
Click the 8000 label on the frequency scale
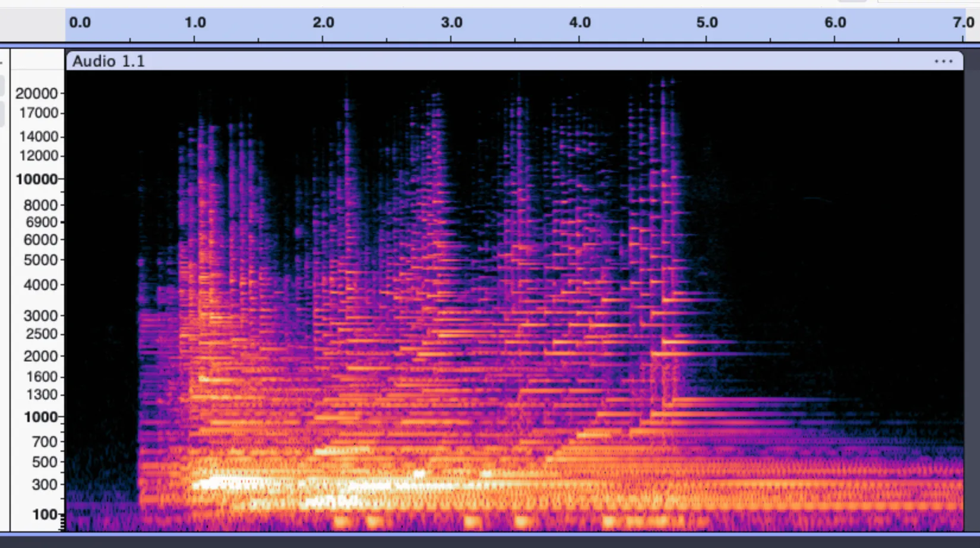click(41, 205)
